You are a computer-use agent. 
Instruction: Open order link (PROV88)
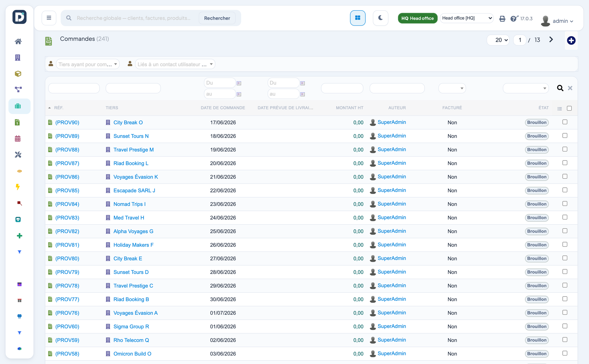pyautogui.click(x=67, y=150)
